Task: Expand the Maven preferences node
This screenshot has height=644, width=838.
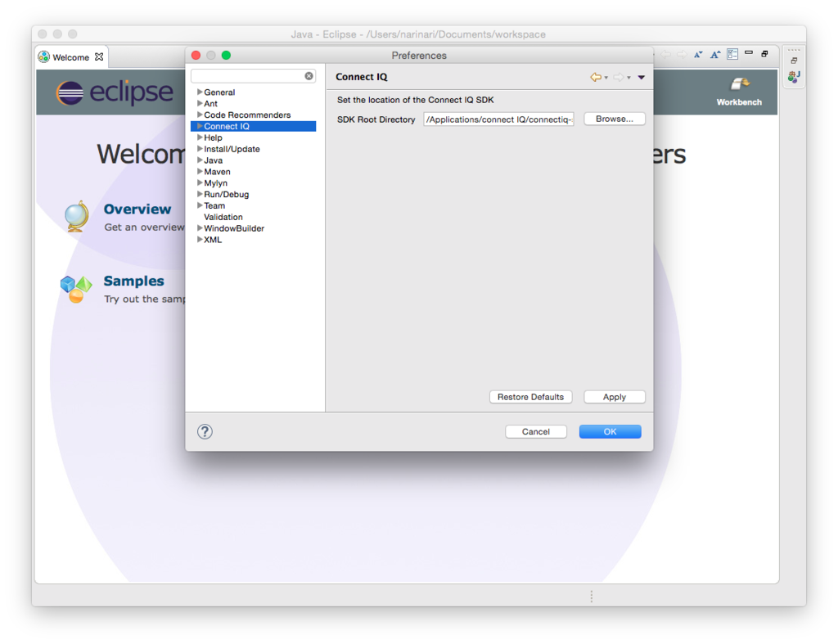Action: (200, 171)
